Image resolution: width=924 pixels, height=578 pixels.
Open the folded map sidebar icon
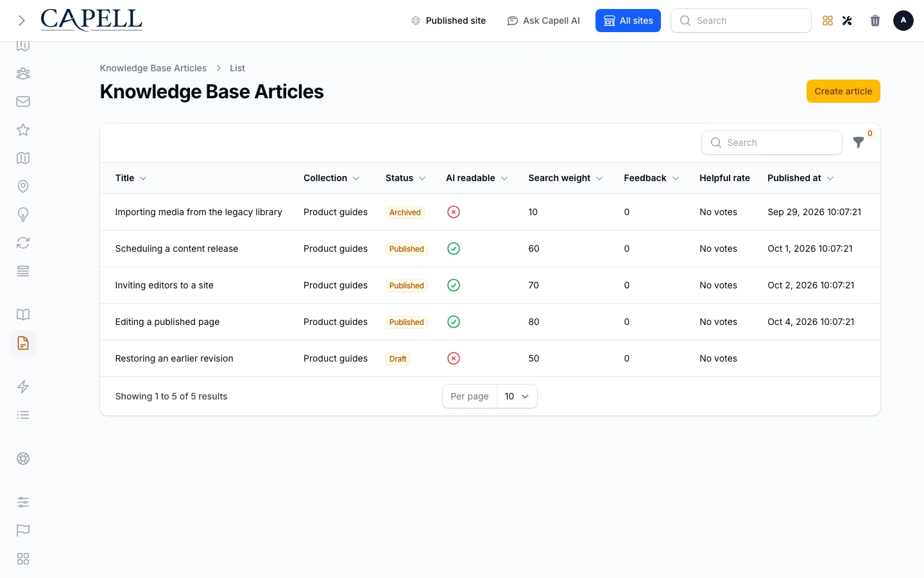click(x=23, y=158)
